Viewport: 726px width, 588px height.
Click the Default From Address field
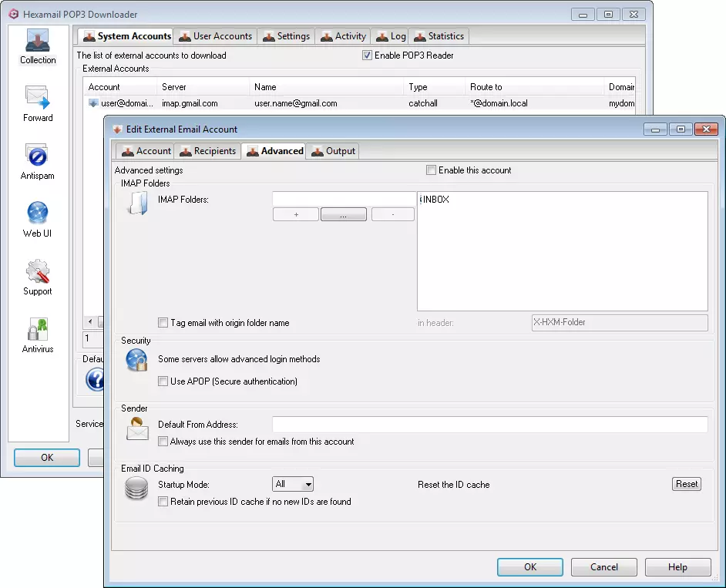(x=489, y=425)
